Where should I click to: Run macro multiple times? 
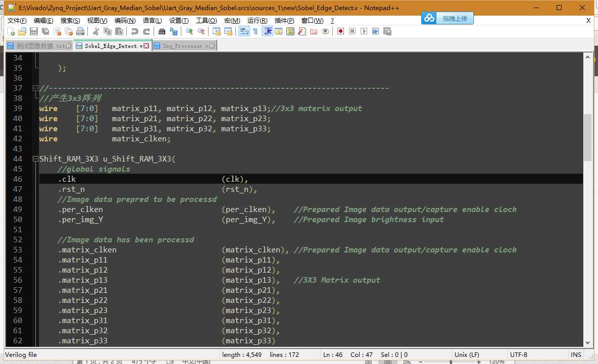[x=376, y=31]
